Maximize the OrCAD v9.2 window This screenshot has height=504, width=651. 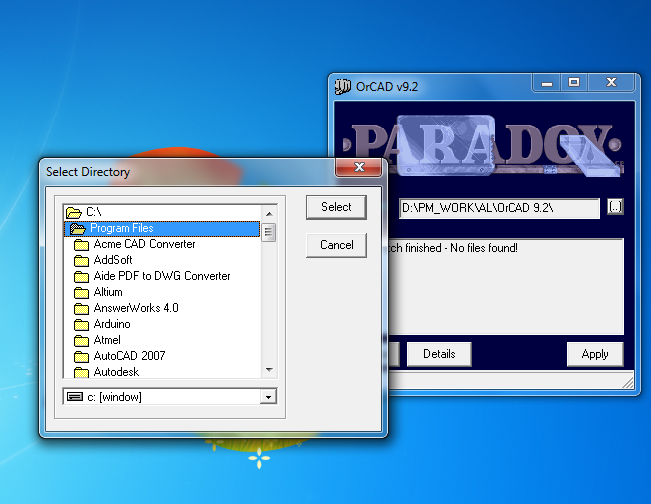pyautogui.click(x=574, y=82)
